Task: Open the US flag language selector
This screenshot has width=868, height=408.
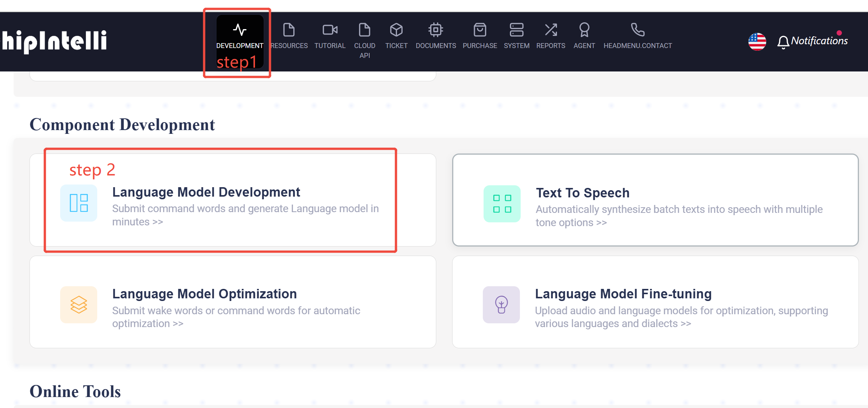Action: (x=757, y=42)
